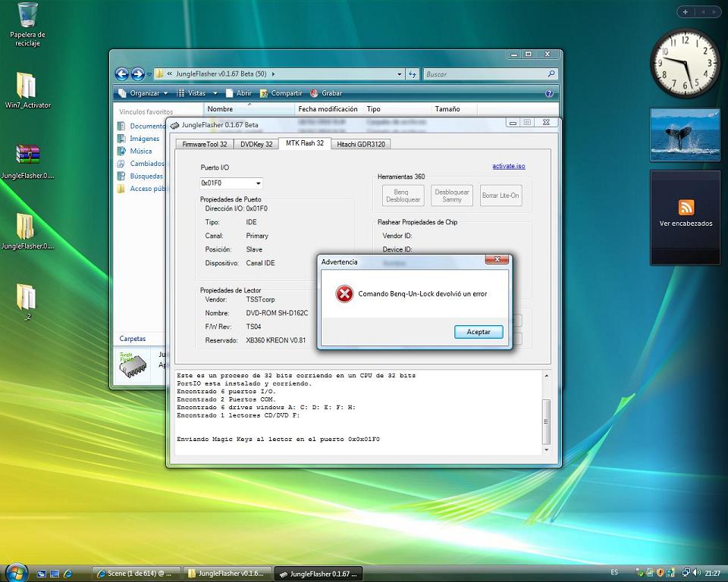Select the Hitachi GDR3120 tab
The height and width of the screenshot is (582, 728).
point(362,144)
